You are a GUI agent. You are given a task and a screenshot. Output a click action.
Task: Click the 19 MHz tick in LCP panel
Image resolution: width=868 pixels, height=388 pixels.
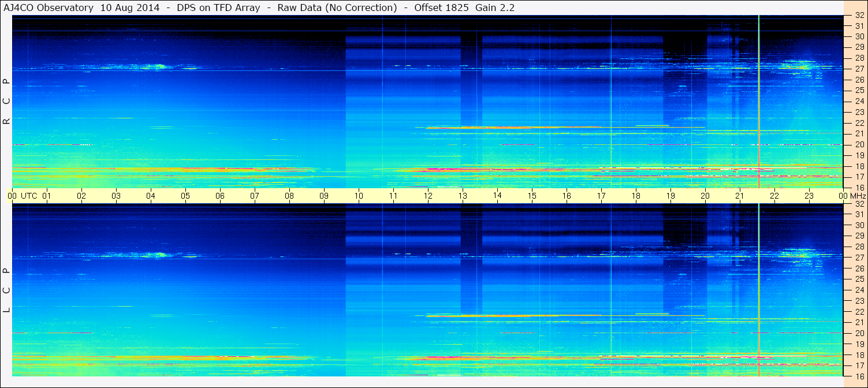click(859, 344)
